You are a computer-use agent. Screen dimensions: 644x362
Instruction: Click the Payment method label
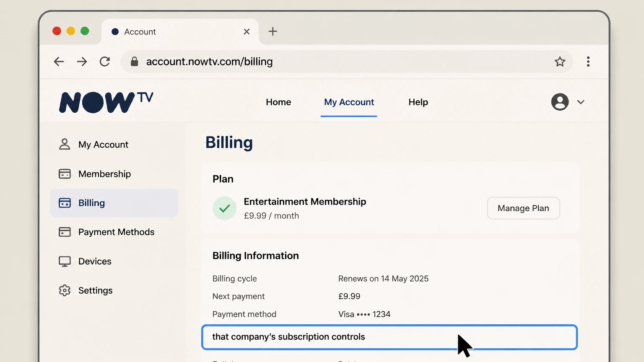[x=244, y=314]
